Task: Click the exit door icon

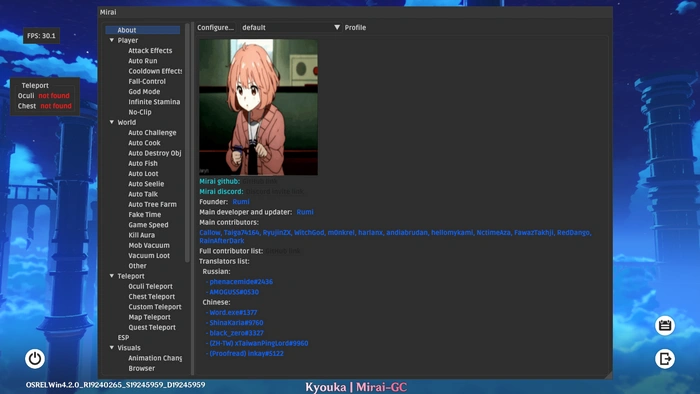Action: tap(665, 358)
